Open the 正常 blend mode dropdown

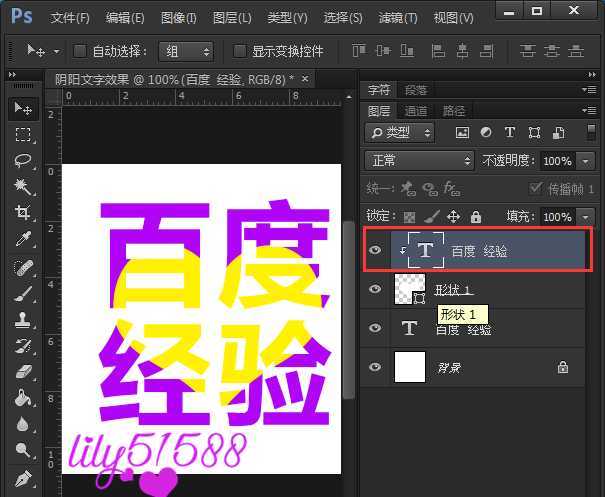[420, 160]
